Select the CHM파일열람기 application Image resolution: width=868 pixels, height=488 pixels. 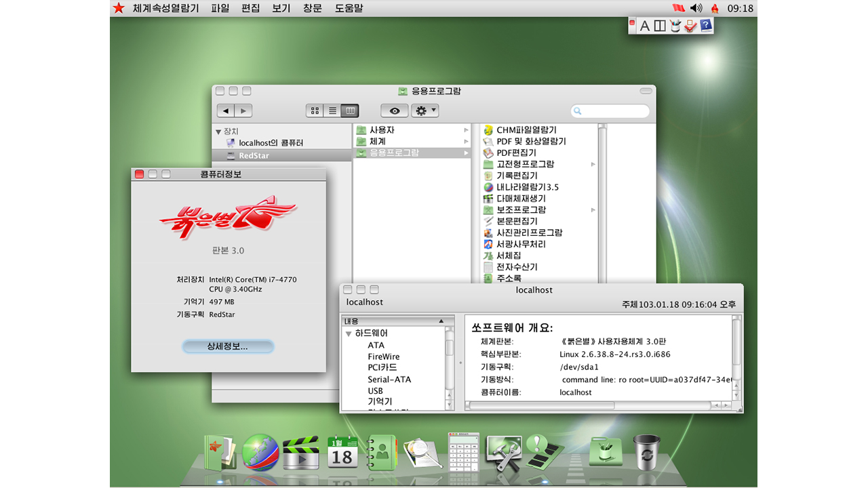pyautogui.click(x=526, y=130)
